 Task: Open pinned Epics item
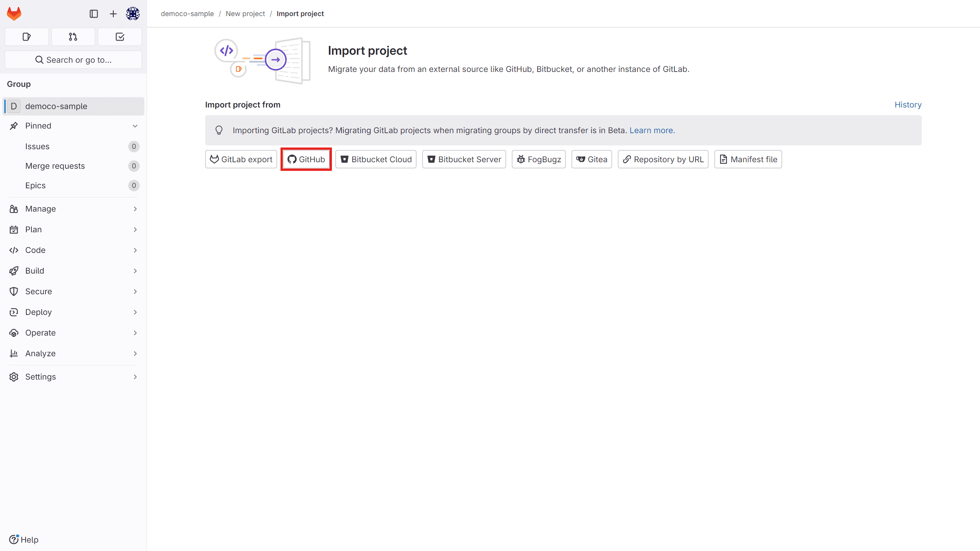pyautogui.click(x=73, y=185)
